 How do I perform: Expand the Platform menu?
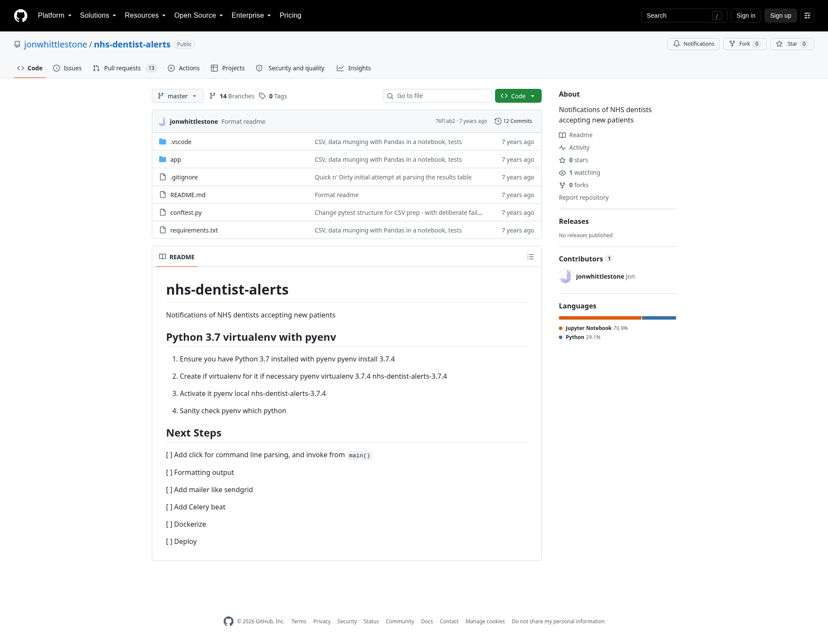55,16
